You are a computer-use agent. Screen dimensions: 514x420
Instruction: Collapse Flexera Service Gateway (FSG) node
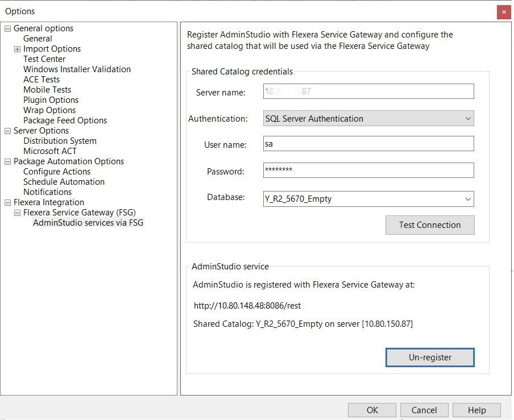click(18, 213)
